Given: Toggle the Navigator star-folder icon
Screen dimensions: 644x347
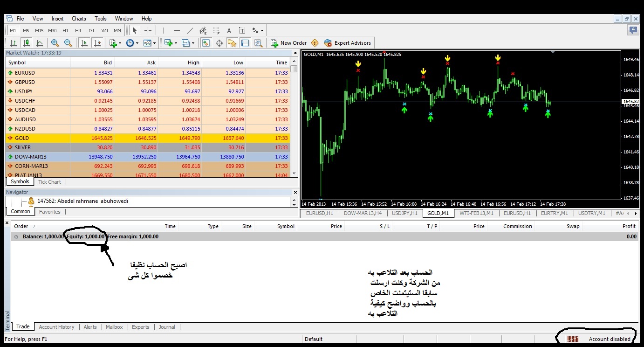Looking at the screenshot, I should tap(232, 43).
